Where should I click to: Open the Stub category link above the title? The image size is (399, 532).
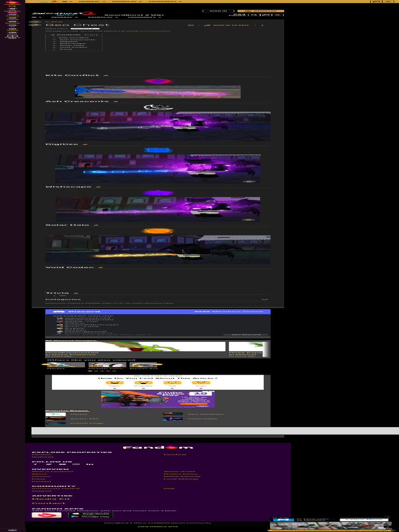(x=57, y=21)
